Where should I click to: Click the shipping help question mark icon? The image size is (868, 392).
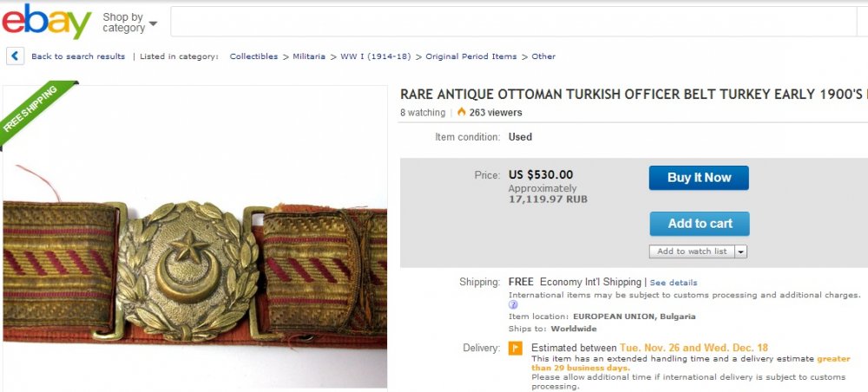tap(513, 304)
